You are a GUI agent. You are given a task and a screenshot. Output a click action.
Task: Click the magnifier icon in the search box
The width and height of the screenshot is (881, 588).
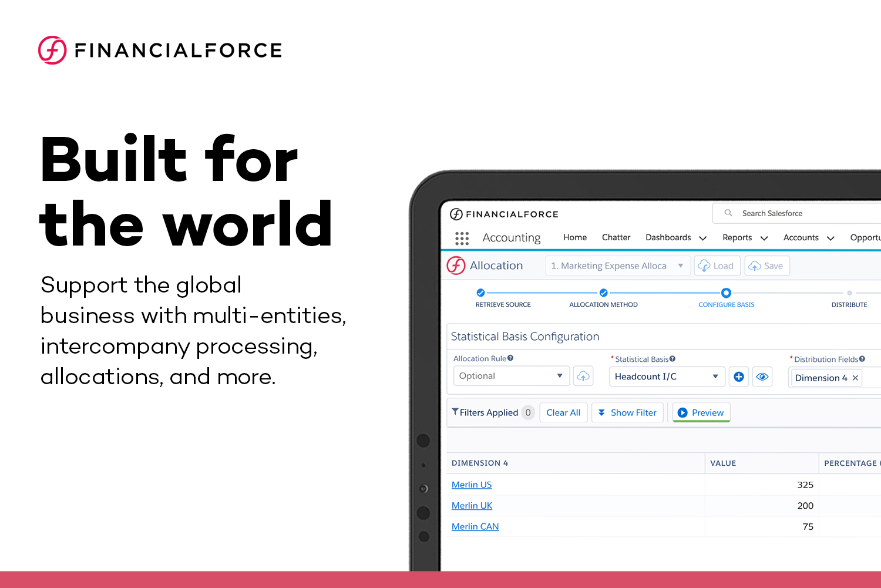click(x=728, y=213)
